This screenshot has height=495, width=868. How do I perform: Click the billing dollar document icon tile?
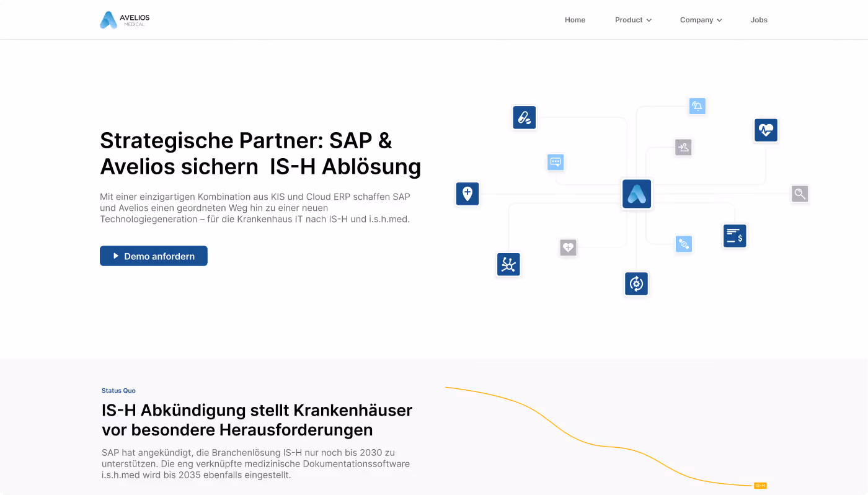[x=735, y=236]
